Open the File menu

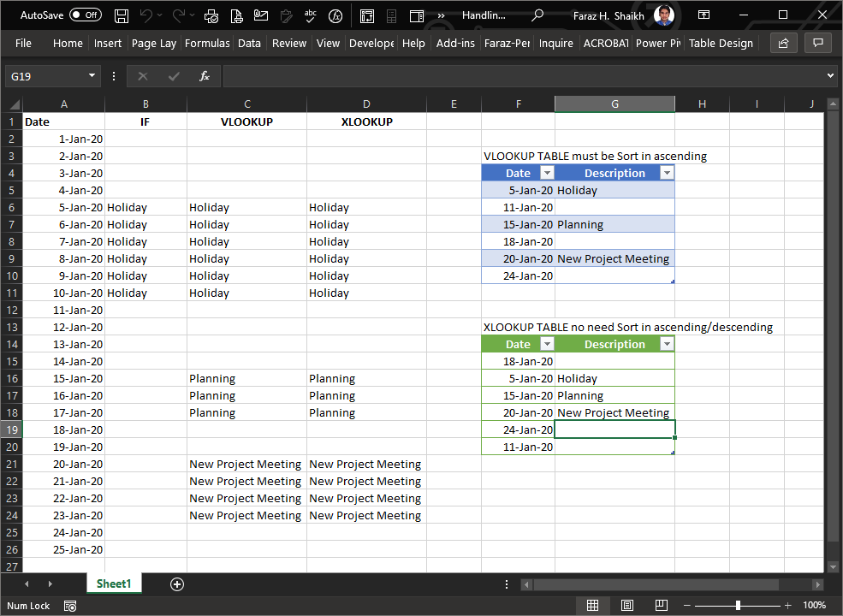pyautogui.click(x=23, y=43)
